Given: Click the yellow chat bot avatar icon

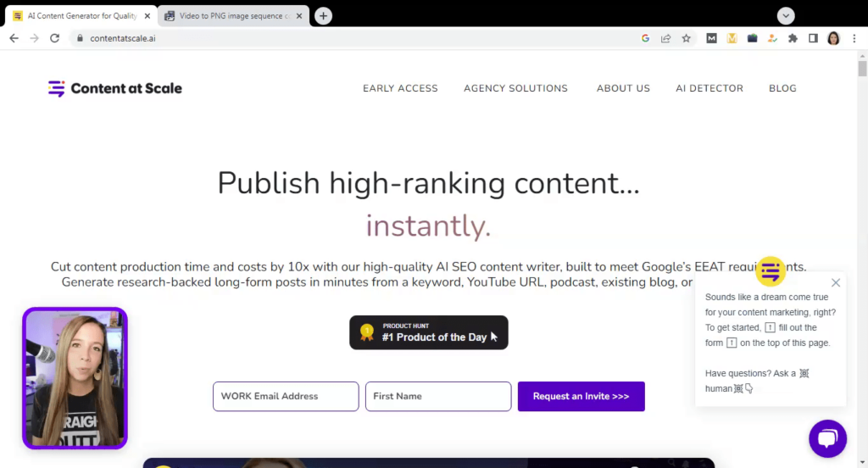Looking at the screenshot, I should [x=770, y=271].
